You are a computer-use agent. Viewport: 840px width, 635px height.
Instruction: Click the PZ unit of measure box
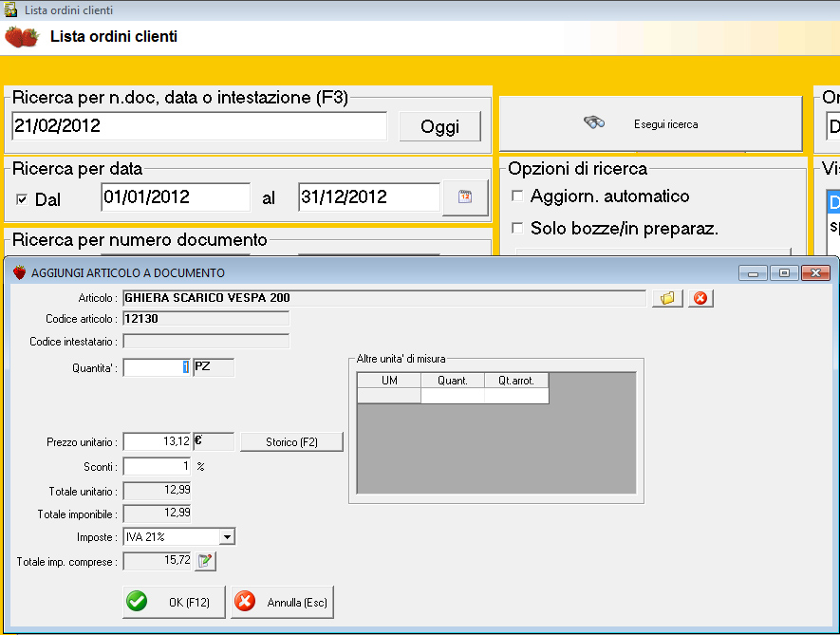pos(214,367)
